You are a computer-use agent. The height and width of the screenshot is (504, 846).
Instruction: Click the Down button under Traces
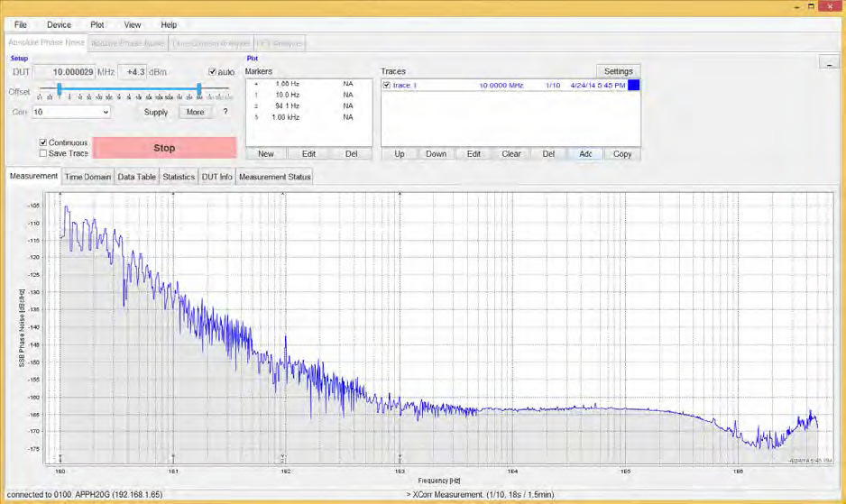[436, 154]
